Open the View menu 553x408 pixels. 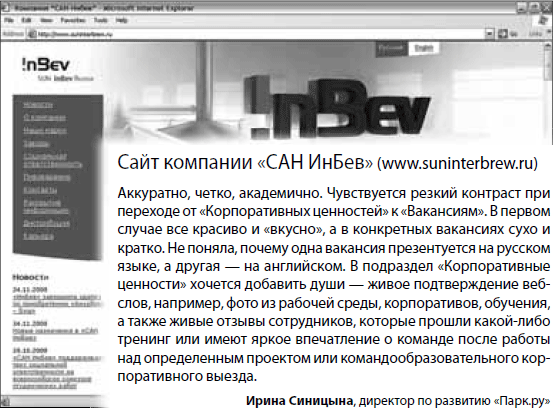click(x=47, y=20)
